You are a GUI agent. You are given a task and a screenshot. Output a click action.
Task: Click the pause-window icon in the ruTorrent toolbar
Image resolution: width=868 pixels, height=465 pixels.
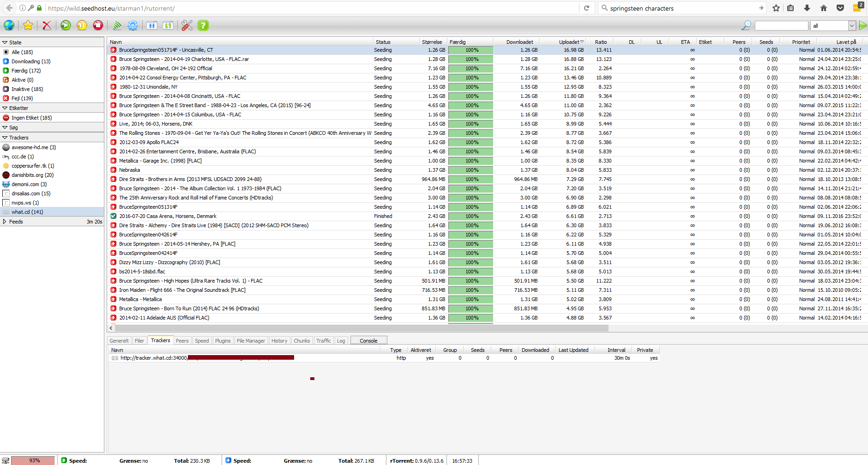[152, 25]
